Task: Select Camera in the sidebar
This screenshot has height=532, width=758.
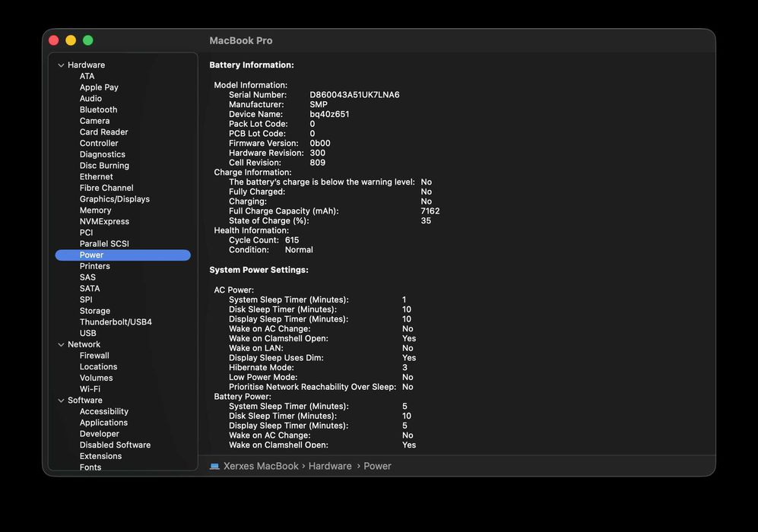Action: coord(95,121)
